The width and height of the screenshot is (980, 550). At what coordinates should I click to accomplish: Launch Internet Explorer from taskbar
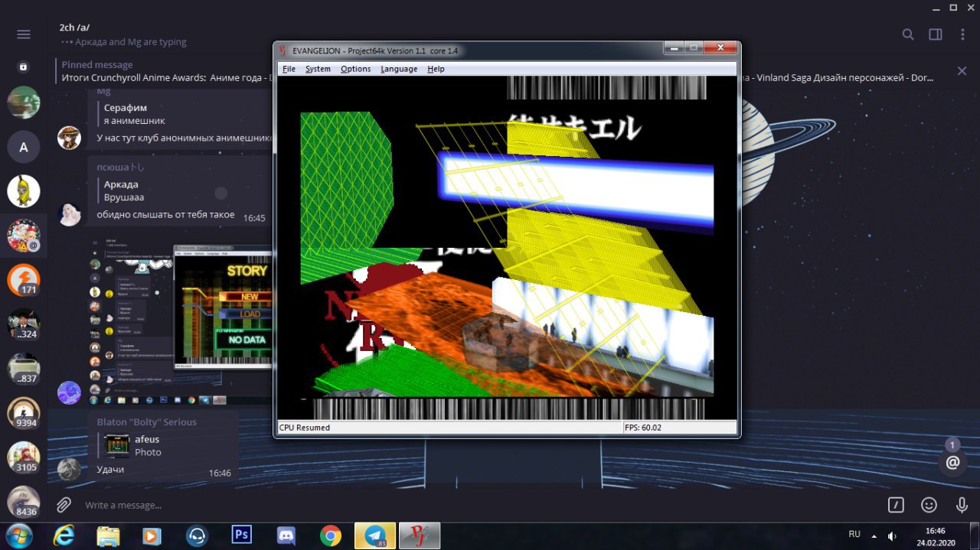point(63,535)
